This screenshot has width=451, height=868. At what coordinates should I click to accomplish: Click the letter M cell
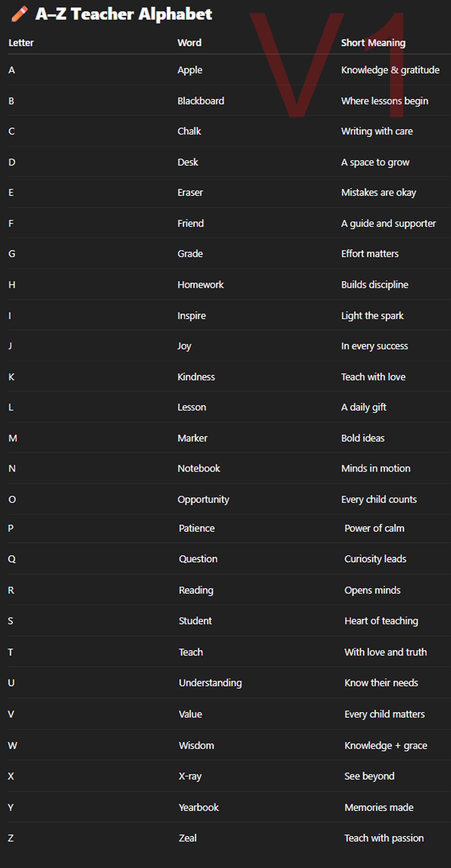coord(13,438)
